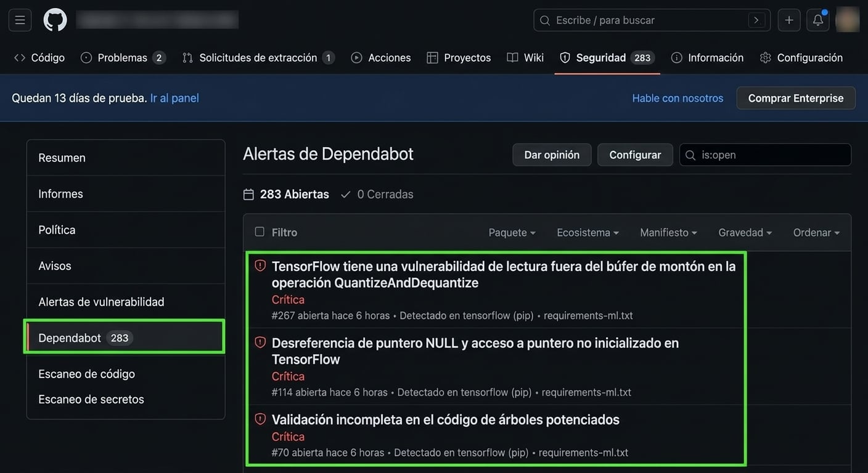868x473 pixels.
Task: Expand the Ordenar dropdown
Action: click(816, 232)
